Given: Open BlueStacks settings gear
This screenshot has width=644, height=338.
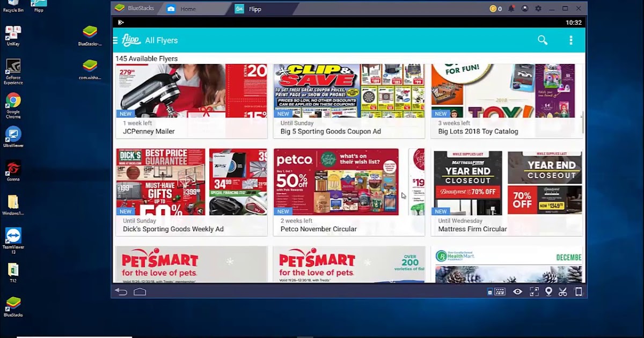Looking at the screenshot, I should coord(538,9).
